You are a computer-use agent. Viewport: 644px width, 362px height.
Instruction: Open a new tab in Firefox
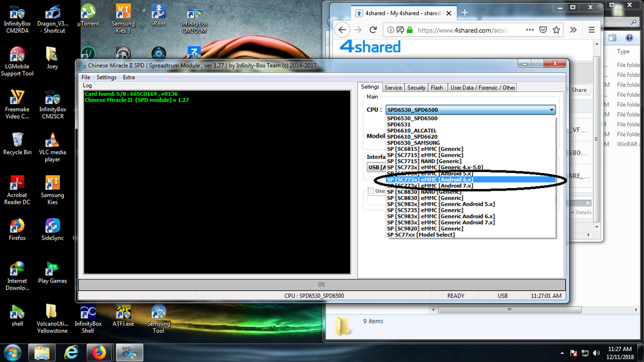(464, 13)
